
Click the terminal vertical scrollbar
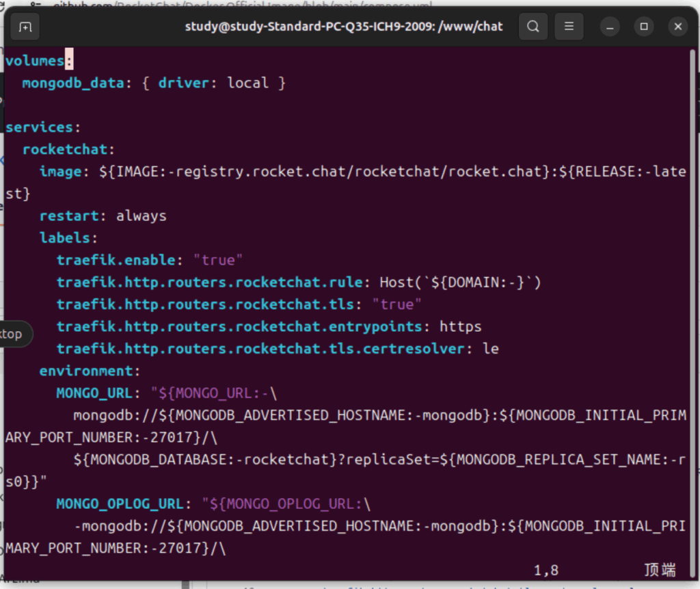[692, 313]
